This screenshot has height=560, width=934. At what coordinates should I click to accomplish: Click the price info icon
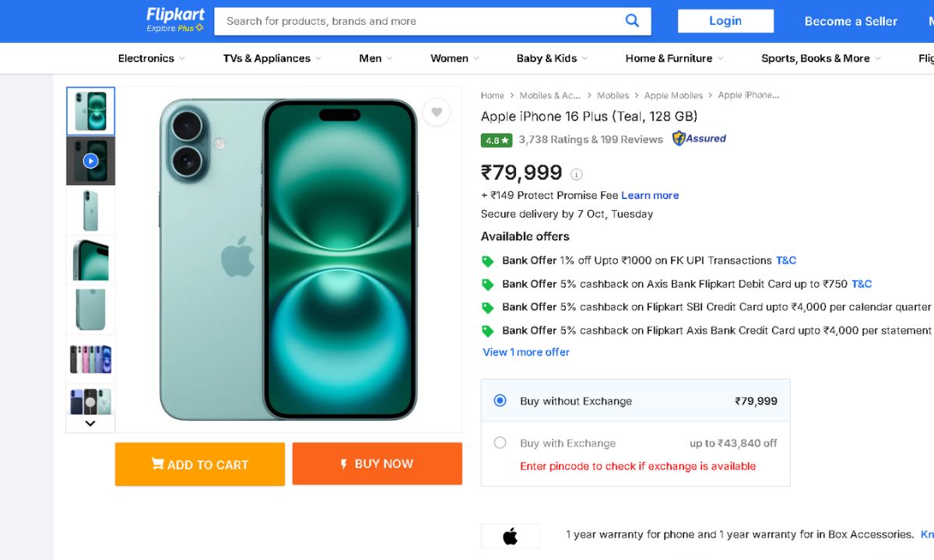point(577,174)
